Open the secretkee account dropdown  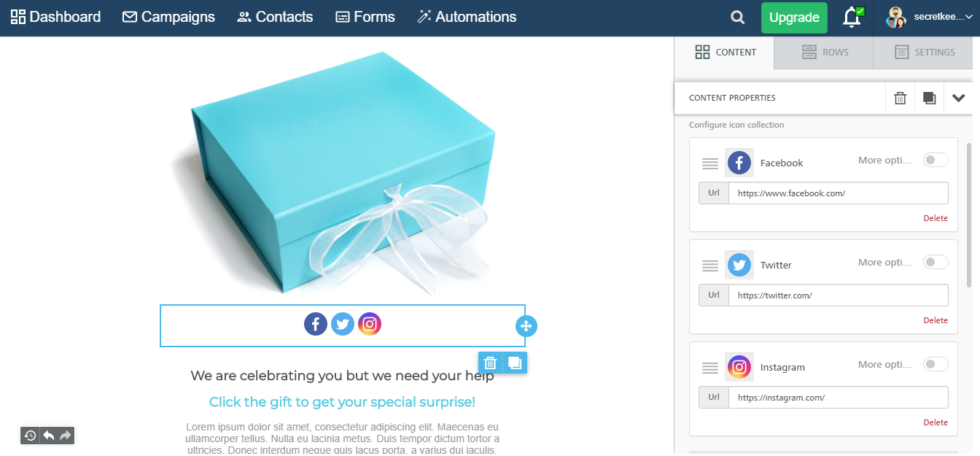925,18
